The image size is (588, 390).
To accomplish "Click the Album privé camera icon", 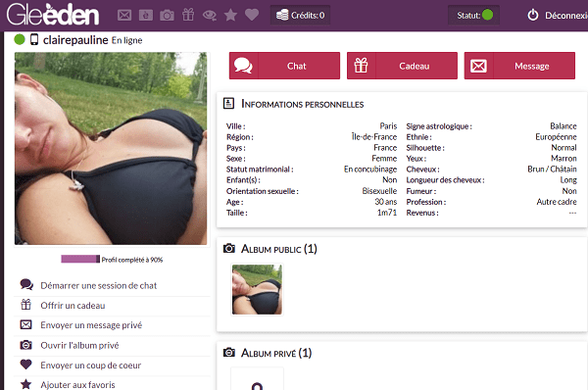I will click(229, 353).
